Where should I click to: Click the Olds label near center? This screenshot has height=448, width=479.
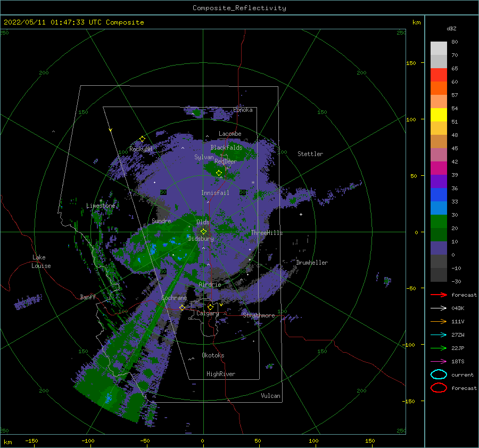[203, 222]
